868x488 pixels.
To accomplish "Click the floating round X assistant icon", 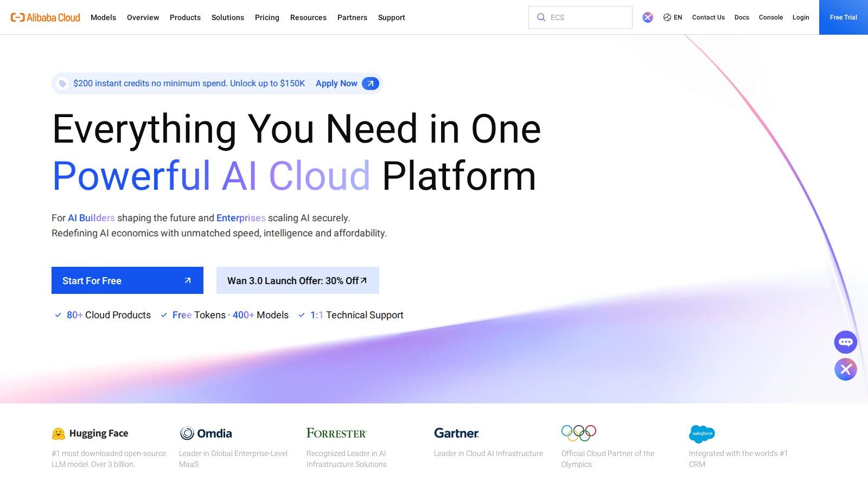I will pos(846,369).
